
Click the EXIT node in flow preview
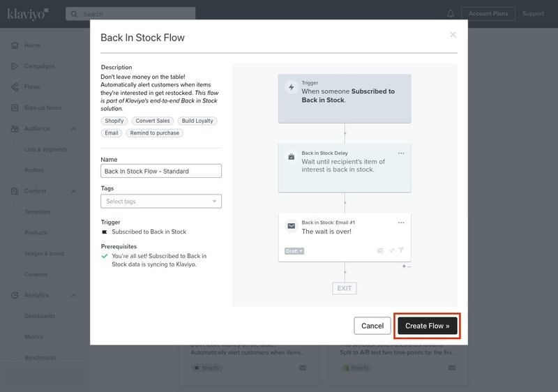tap(344, 288)
